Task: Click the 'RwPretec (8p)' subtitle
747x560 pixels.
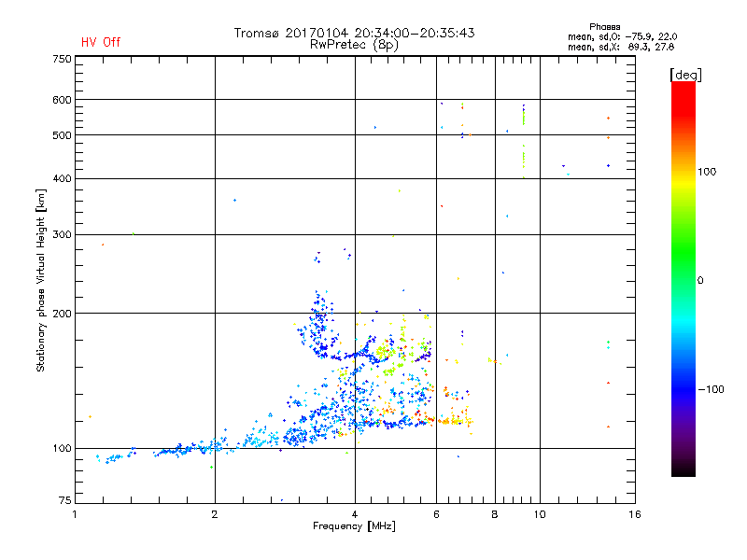Action: 354,45
